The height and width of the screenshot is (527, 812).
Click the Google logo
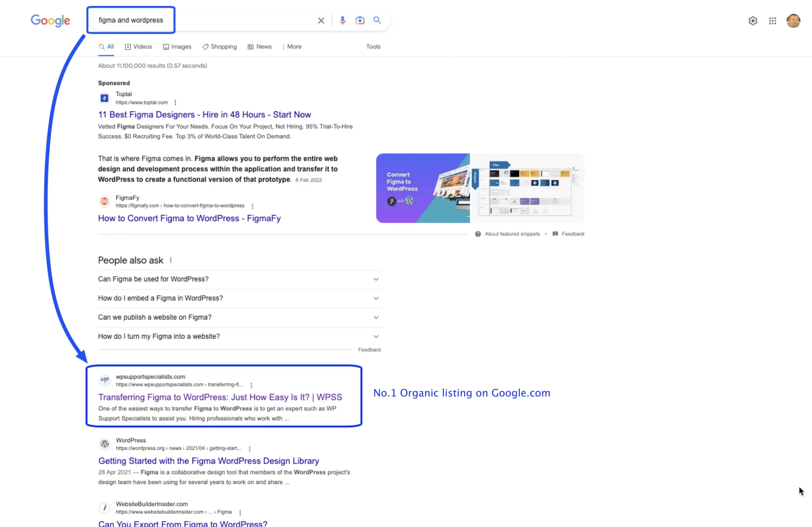click(50, 21)
